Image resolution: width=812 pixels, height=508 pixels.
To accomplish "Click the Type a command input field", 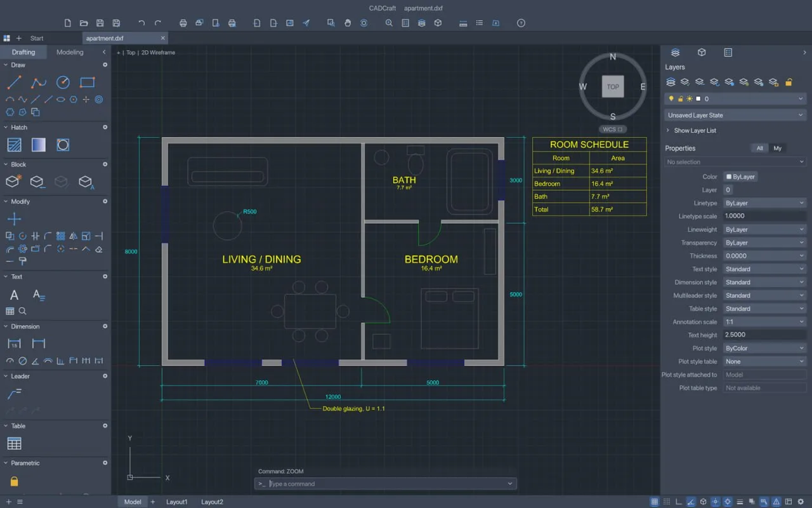I will (386, 484).
